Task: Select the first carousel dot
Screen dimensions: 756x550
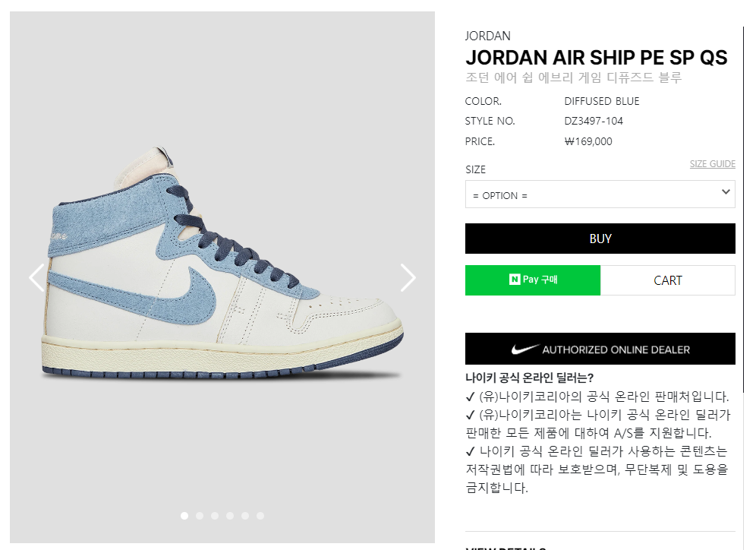Action: (x=184, y=516)
